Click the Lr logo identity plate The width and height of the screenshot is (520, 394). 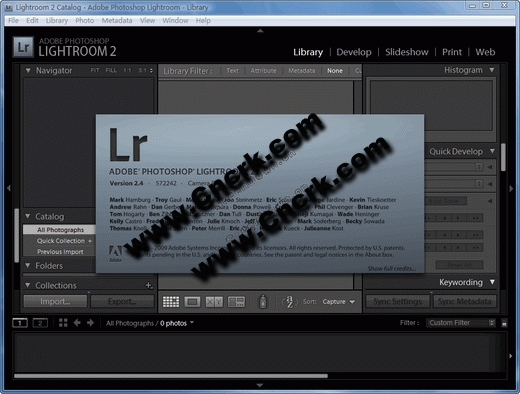tap(23, 47)
